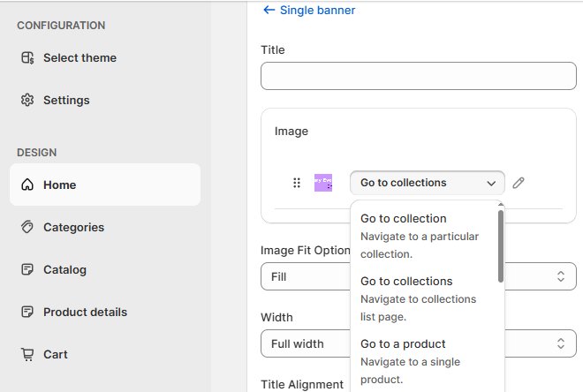Screen dimensions: 583x392
Task: Click the pencil edit icon next to dropdown
Action: [x=519, y=183]
